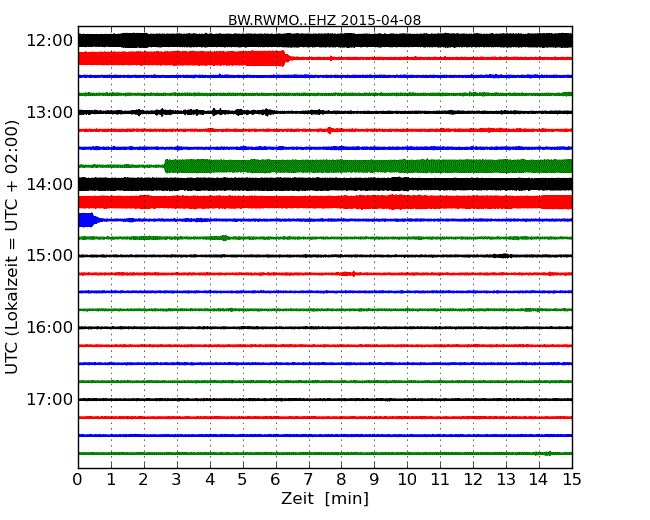Viewport: 650px width, 520px height.
Task: Click x-axis tick label 0
Action: pyautogui.click(x=78, y=480)
